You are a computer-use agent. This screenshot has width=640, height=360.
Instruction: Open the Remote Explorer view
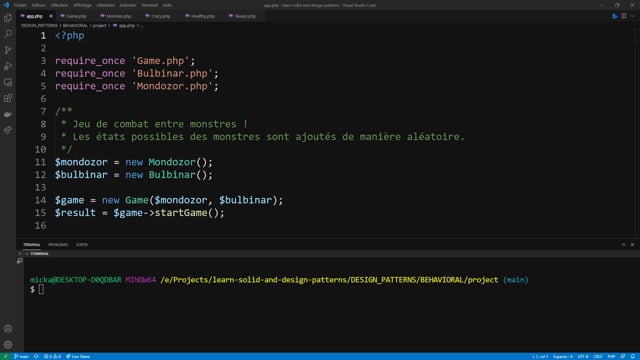pyautogui.click(x=8, y=82)
